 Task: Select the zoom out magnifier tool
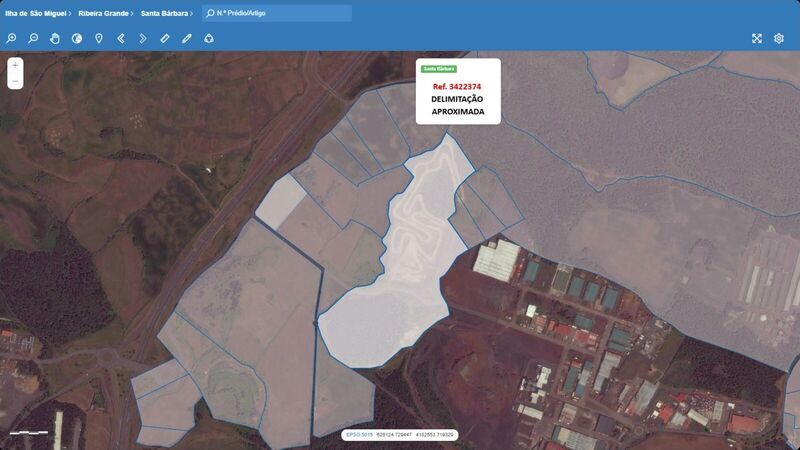pyautogui.click(x=33, y=38)
